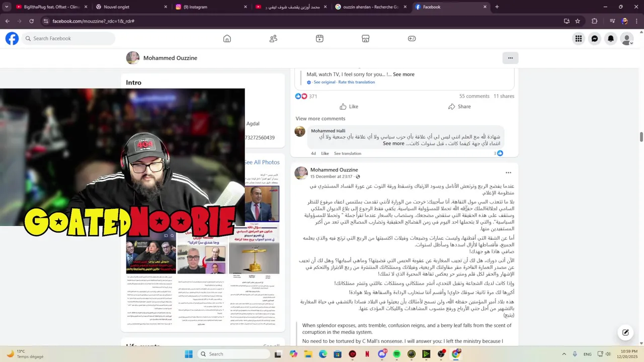Screen dimensions: 644x362
Task: Open a new browser tab
Action: tap(497, 7)
